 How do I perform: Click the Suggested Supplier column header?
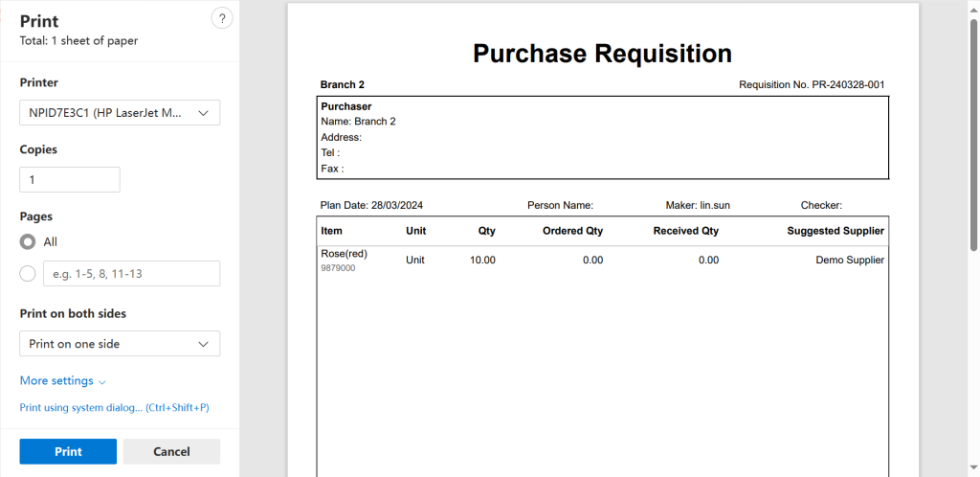[835, 231]
